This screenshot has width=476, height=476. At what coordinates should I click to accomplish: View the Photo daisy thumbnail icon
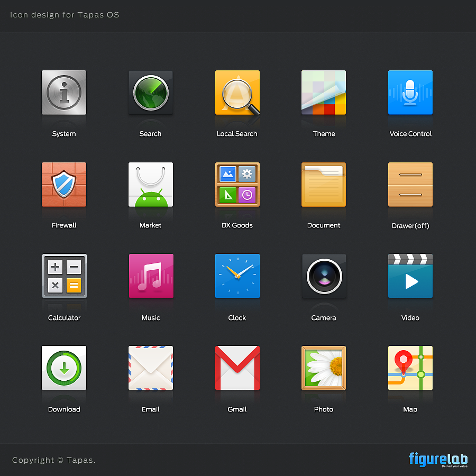[323, 368]
